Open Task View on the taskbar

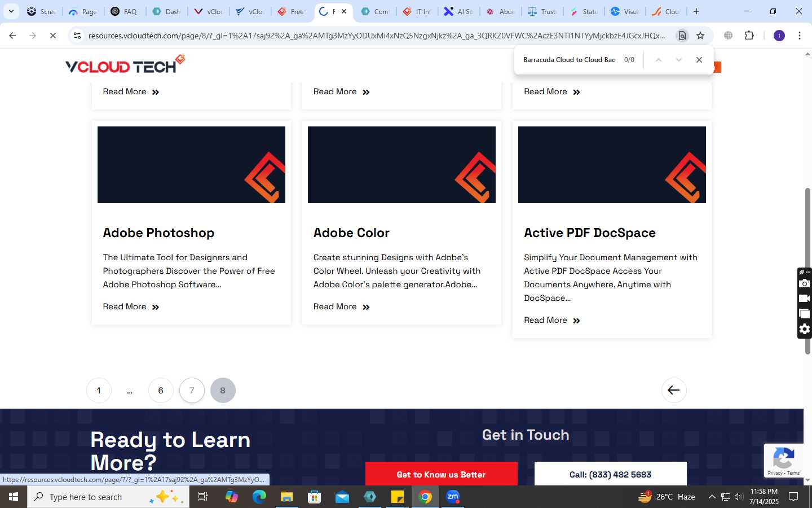tap(203, 497)
